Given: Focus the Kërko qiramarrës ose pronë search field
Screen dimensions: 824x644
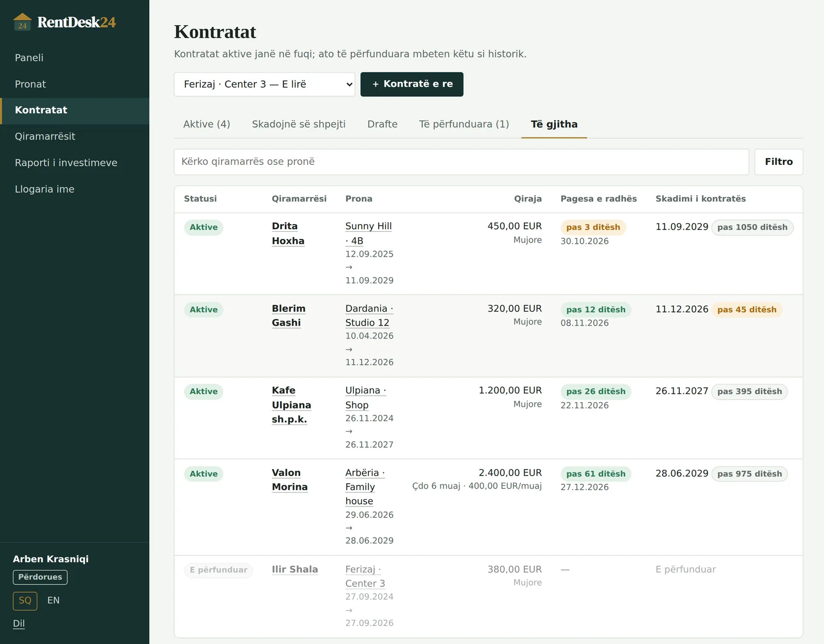Looking at the screenshot, I should click(461, 162).
